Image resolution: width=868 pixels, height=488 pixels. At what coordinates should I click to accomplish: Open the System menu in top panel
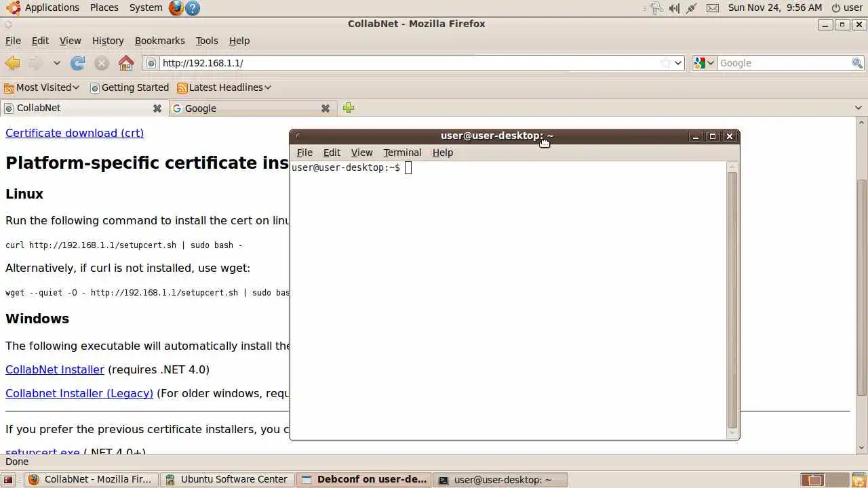pyautogui.click(x=146, y=7)
